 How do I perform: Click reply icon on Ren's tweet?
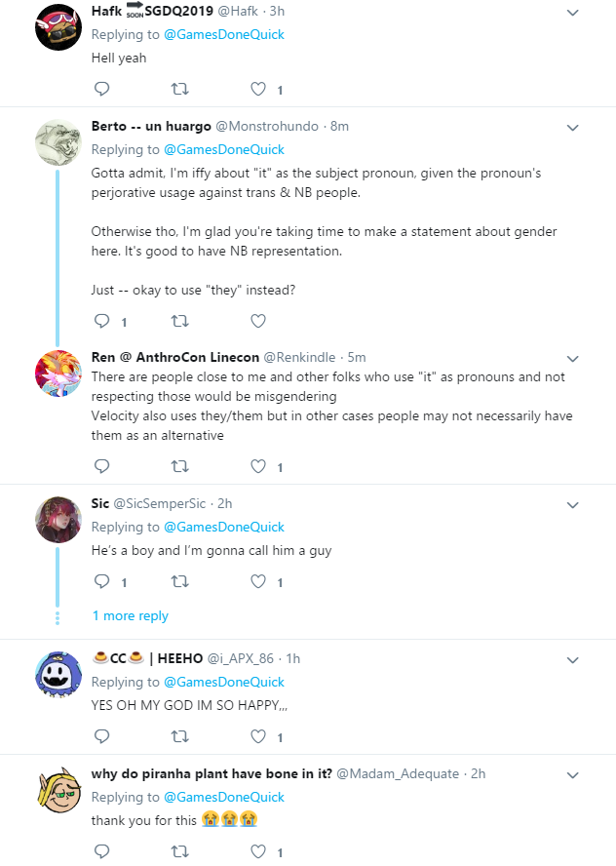[102, 467]
